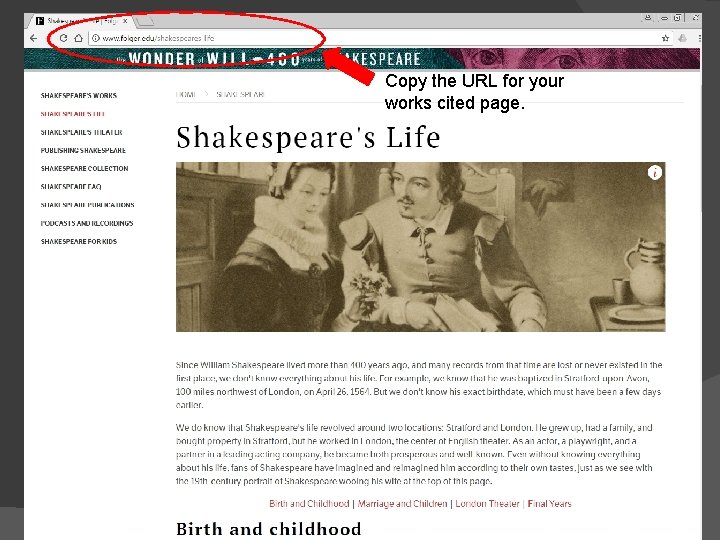Viewport: 720px width, 540px height.
Task: Close the Shakespeare's Life browser tab
Action: point(125,21)
